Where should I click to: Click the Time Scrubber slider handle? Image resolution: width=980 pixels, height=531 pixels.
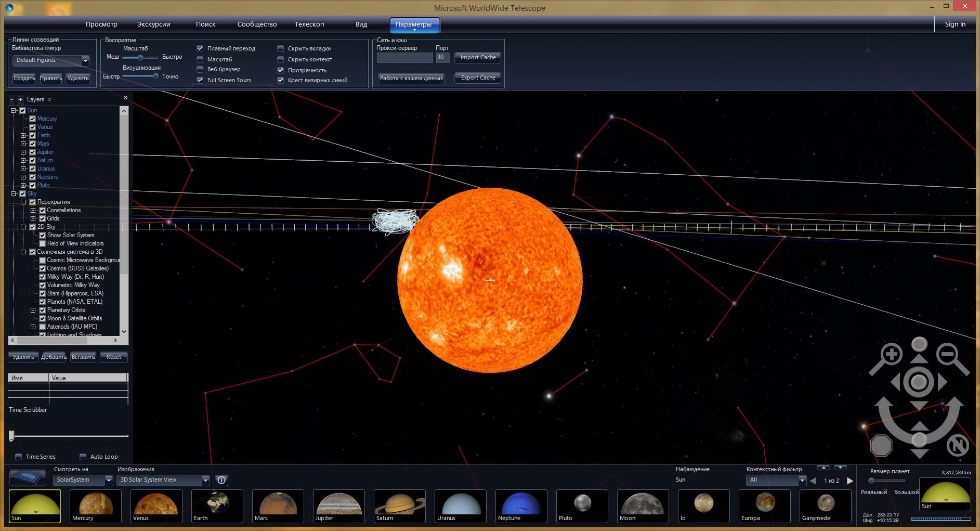pyautogui.click(x=11, y=436)
